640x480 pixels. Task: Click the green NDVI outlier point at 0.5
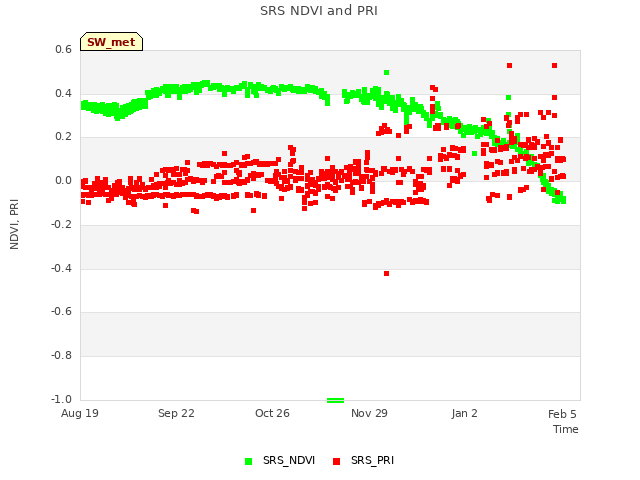coord(387,73)
